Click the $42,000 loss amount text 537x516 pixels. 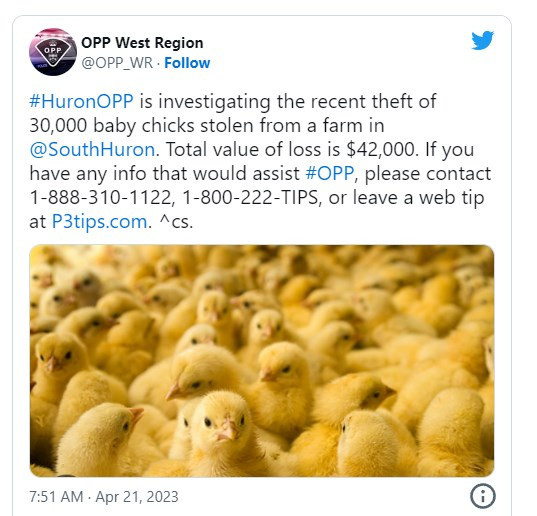point(382,150)
